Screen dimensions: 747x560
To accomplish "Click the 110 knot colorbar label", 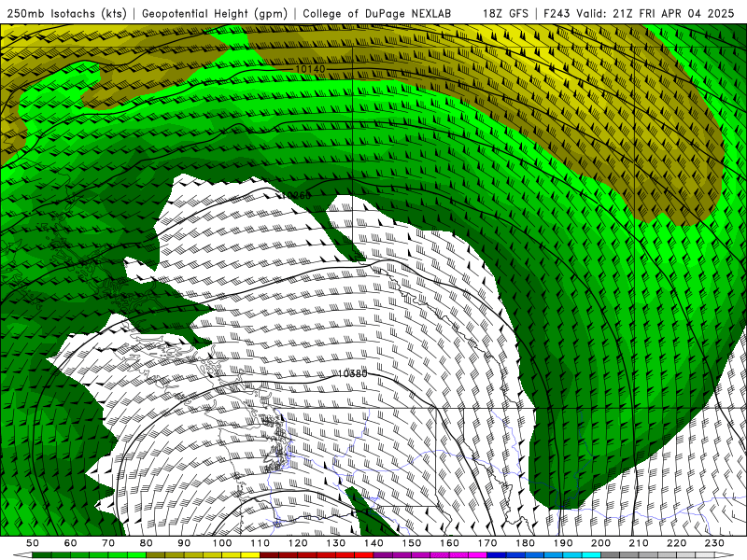I will (261, 543).
